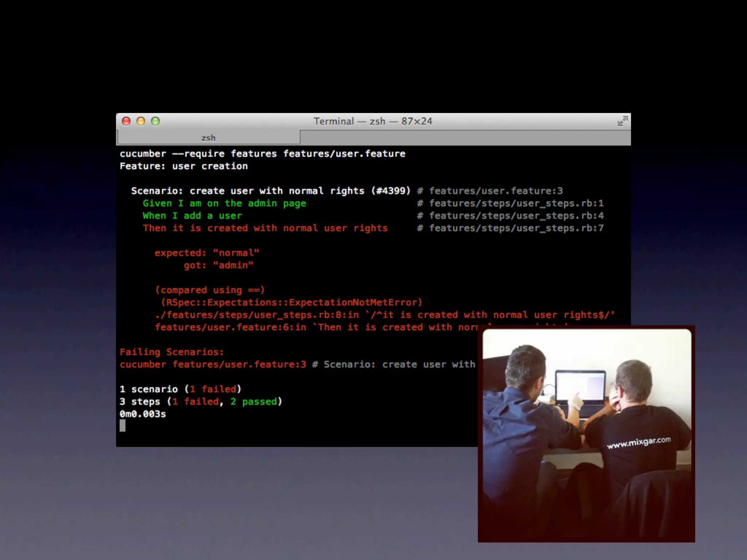Image resolution: width=747 pixels, height=560 pixels.
Task: Click the green zoom window button
Action: 155,121
